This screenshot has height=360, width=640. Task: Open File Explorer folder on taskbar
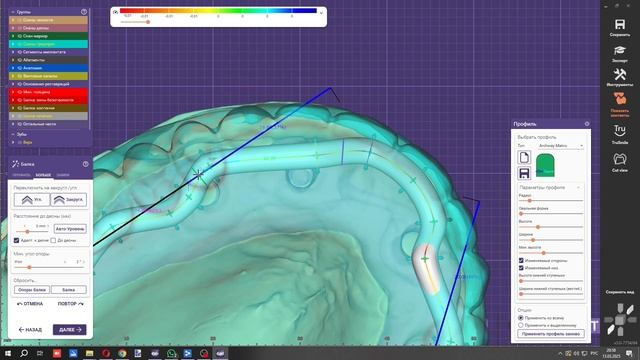click(89, 353)
